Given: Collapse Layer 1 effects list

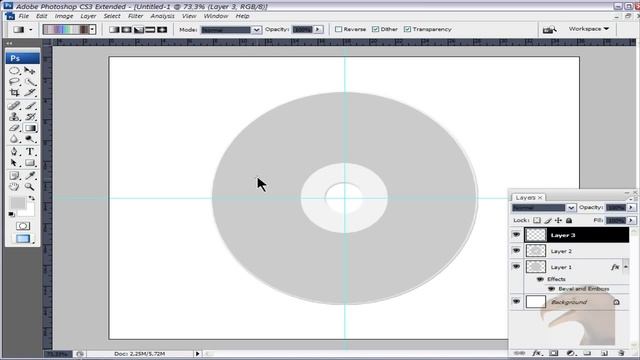Looking at the screenshot, I should (x=626, y=267).
